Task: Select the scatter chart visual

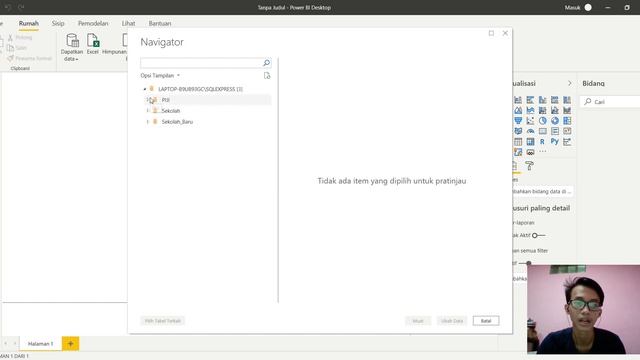Action: click(x=530, y=121)
